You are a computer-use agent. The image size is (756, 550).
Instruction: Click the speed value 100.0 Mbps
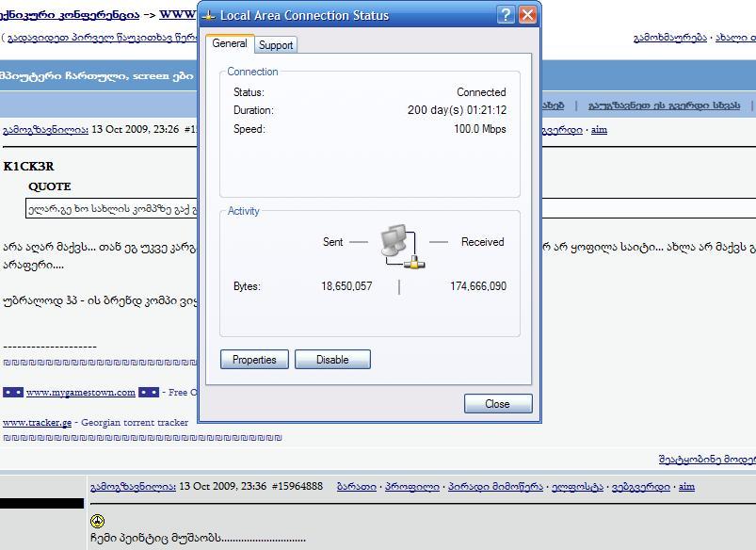click(x=480, y=129)
